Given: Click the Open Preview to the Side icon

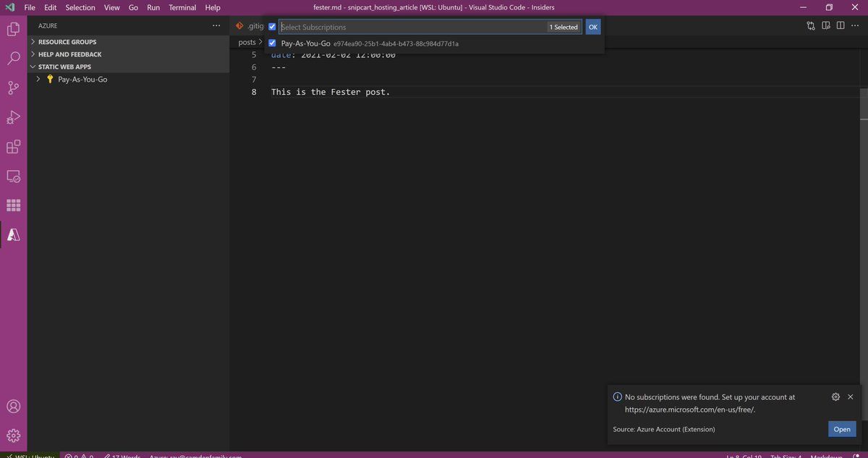Looking at the screenshot, I should point(825,26).
